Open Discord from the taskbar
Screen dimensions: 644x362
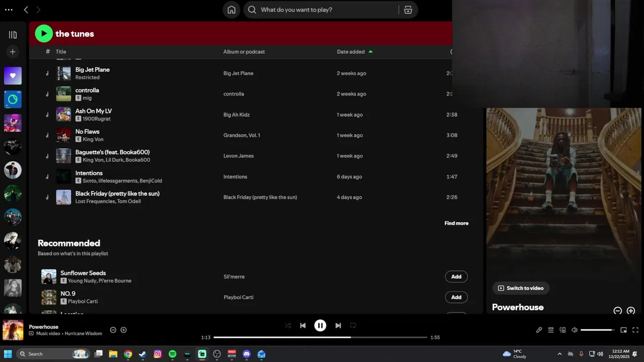[247, 354]
